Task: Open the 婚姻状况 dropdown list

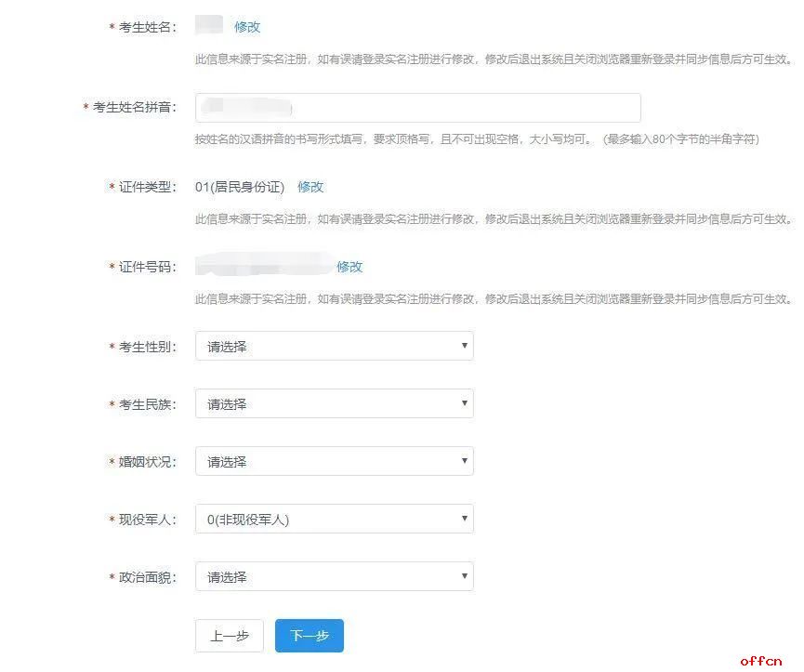Action: [x=334, y=462]
